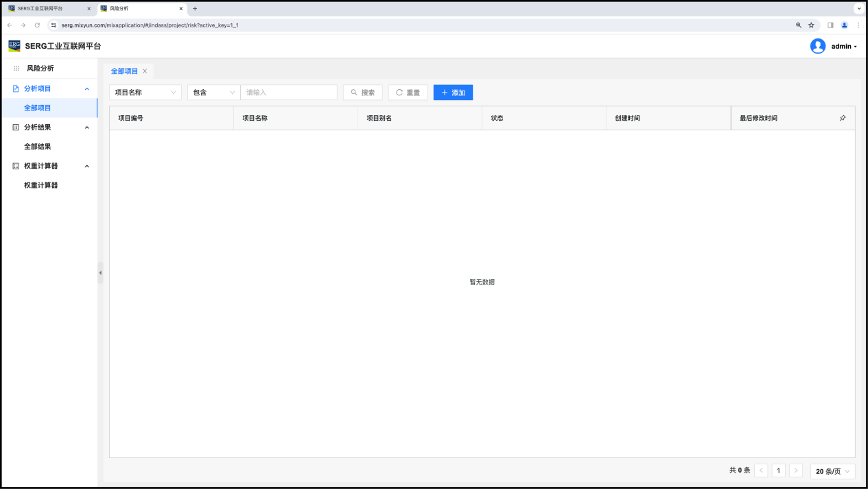This screenshot has width=868, height=489.
Task: Click the 添加 add button
Action: tap(453, 93)
